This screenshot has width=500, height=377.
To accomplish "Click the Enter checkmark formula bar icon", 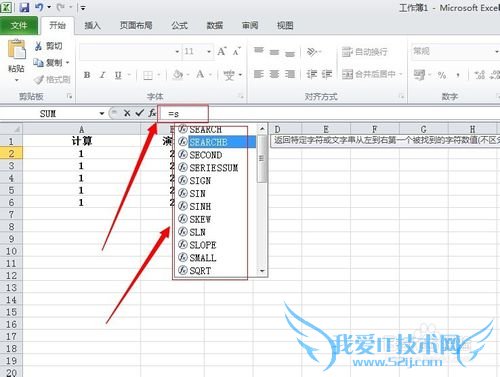I will click(139, 113).
